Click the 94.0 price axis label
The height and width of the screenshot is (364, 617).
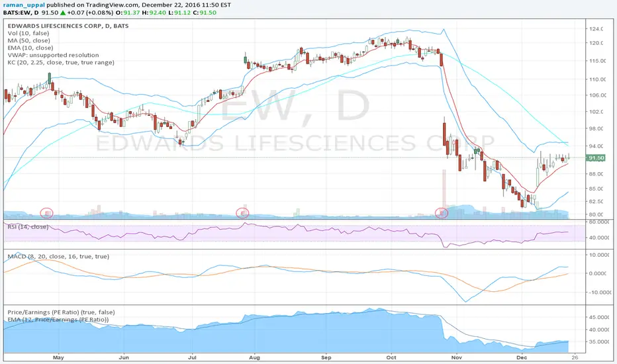pos(597,146)
